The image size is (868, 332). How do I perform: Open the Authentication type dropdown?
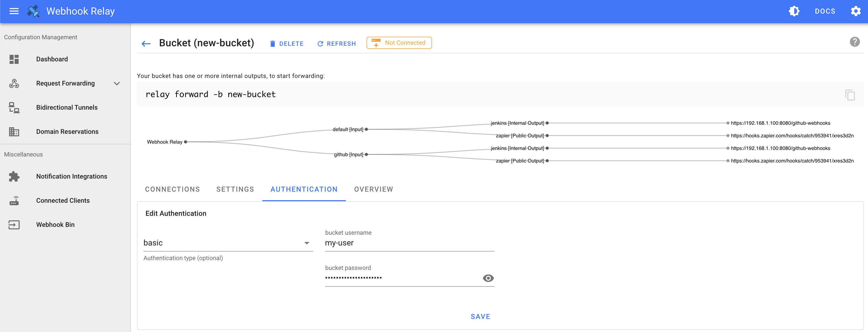(x=306, y=242)
